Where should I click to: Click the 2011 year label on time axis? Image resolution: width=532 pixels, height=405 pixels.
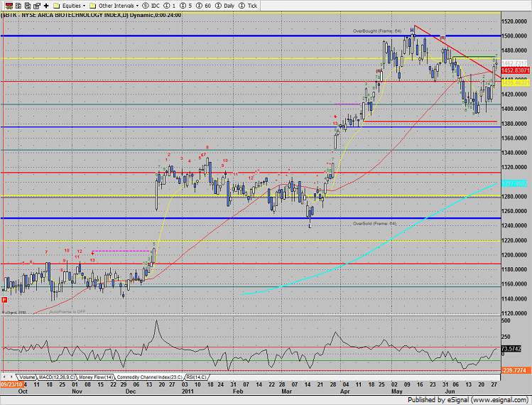[188, 391]
